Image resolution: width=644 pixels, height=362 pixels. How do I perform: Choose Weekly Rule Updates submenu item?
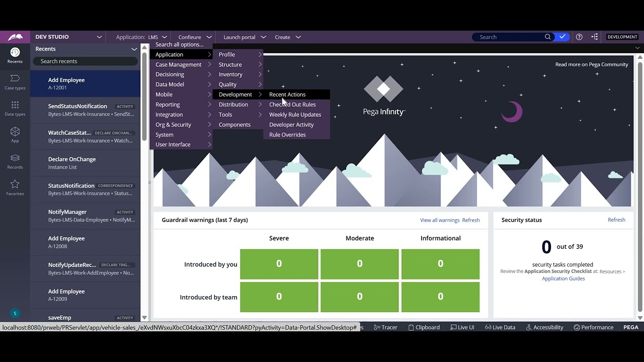297,115
